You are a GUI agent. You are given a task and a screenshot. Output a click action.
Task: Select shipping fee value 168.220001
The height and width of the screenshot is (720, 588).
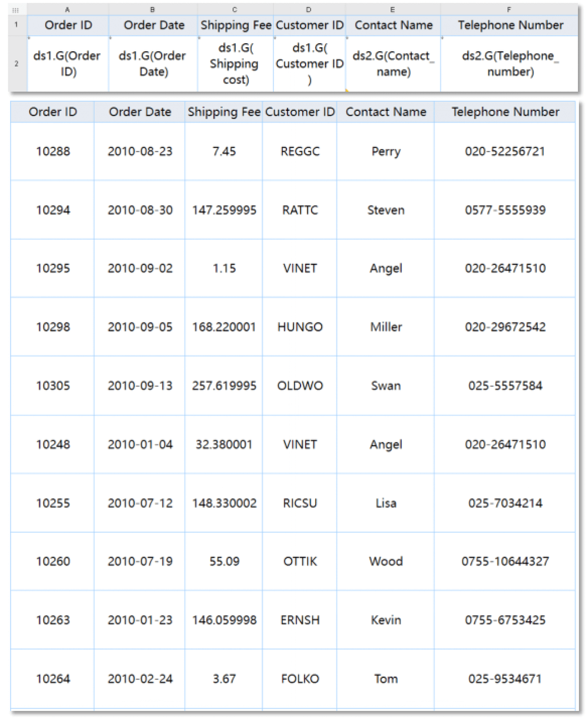[224, 327]
